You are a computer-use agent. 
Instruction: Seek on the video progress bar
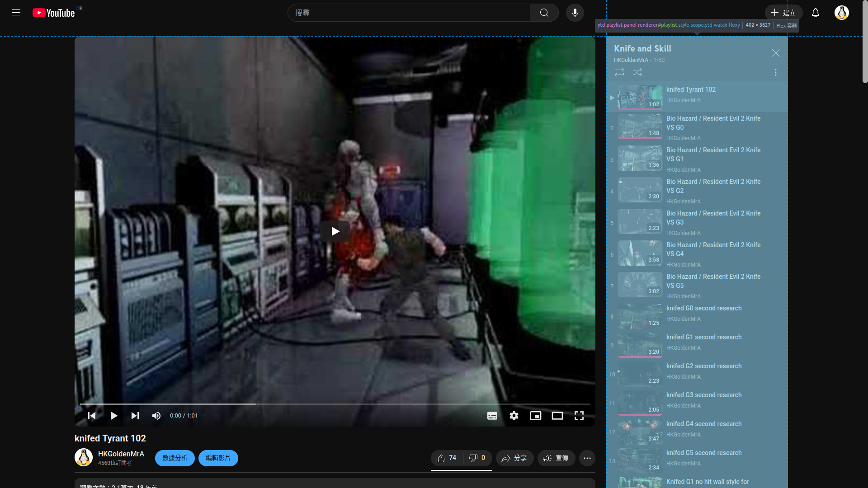coord(335,404)
